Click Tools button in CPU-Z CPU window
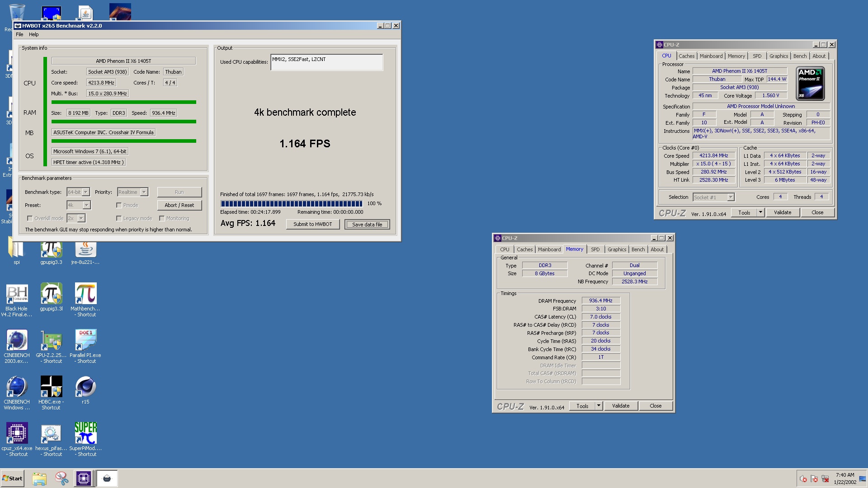Screen dimensions: 868x488 [744, 212]
